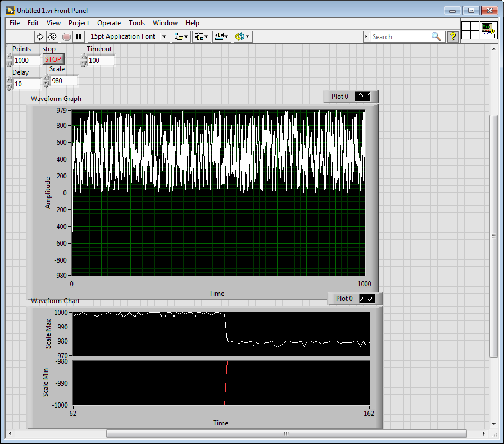Click chart X-axis end value 162

pos(369,414)
